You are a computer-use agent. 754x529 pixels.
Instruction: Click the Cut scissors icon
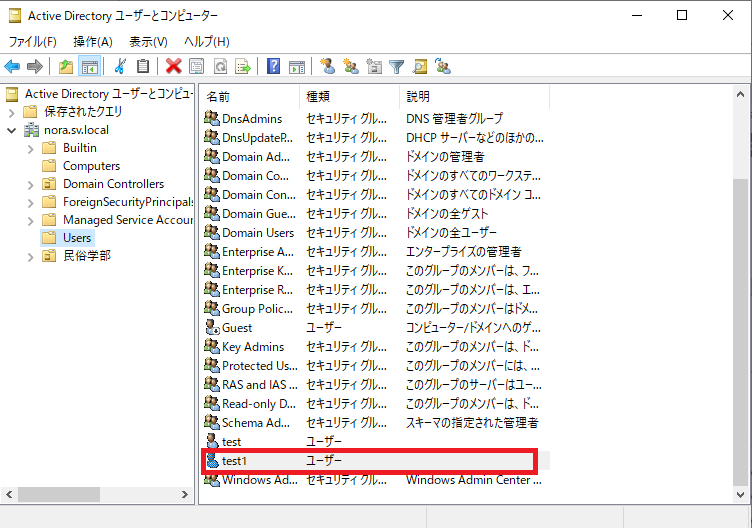[x=120, y=66]
